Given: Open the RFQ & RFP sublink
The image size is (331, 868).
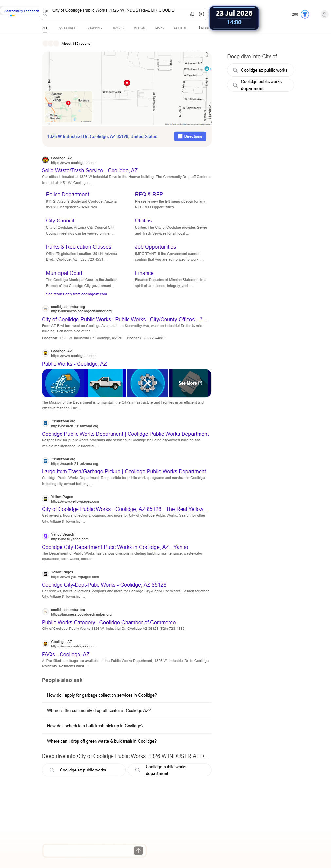Looking at the screenshot, I should tap(149, 194).
